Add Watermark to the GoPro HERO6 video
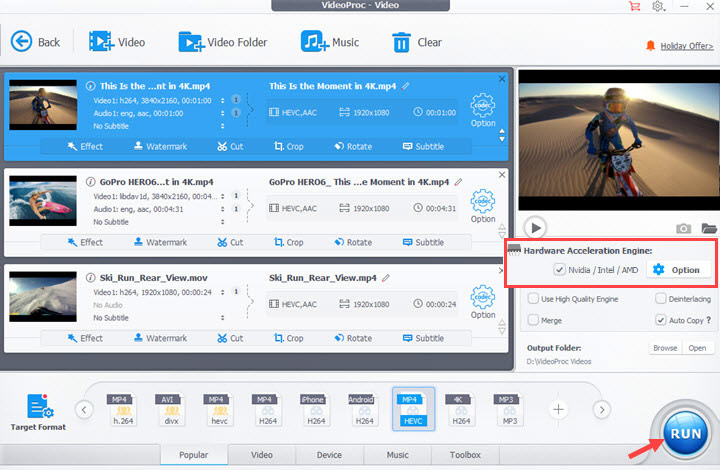The height and width of the screenshot is (470, 720). (x=160, y=242)
